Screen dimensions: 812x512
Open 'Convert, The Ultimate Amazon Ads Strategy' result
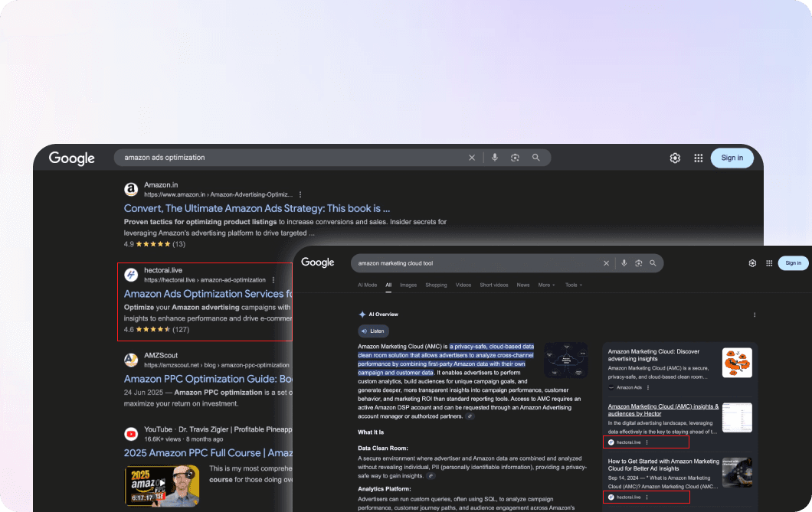[x=257, y=208]
